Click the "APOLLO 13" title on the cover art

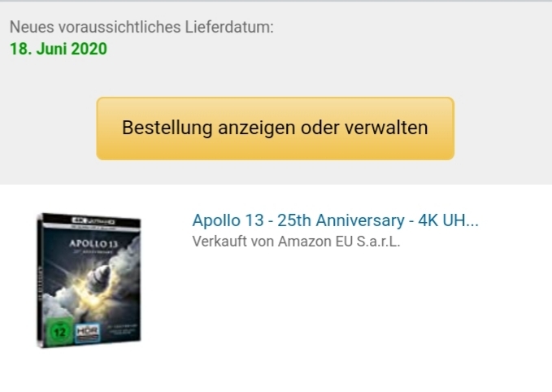pos(93,244)
